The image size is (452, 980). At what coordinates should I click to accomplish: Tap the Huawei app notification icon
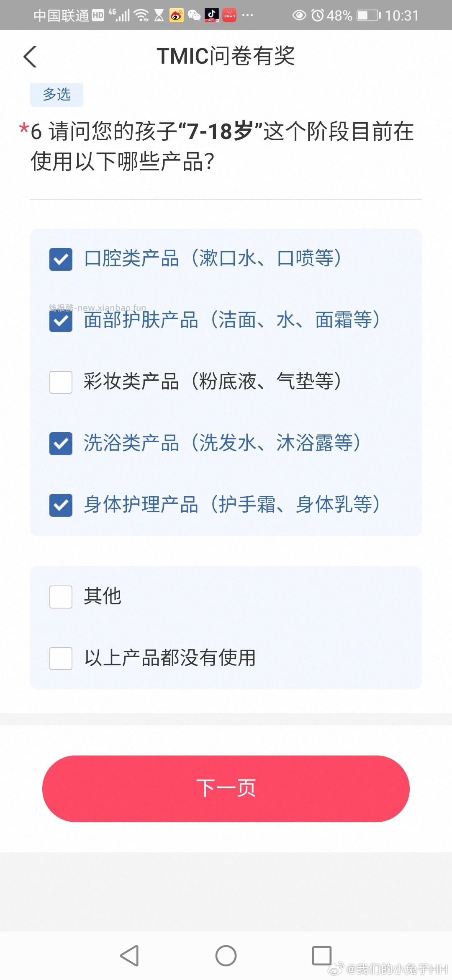pyautogui.click(x=229, y=16)
